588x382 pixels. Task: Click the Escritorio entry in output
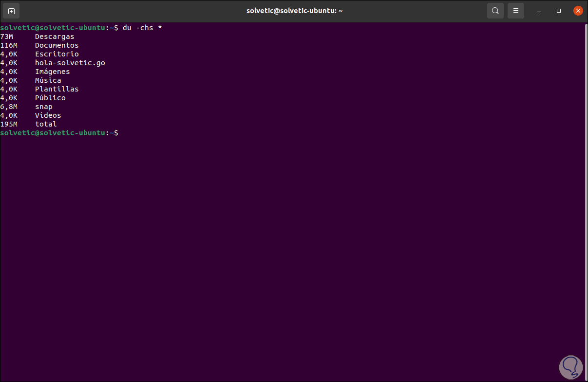pyautogui.click(x=57, y=54)
